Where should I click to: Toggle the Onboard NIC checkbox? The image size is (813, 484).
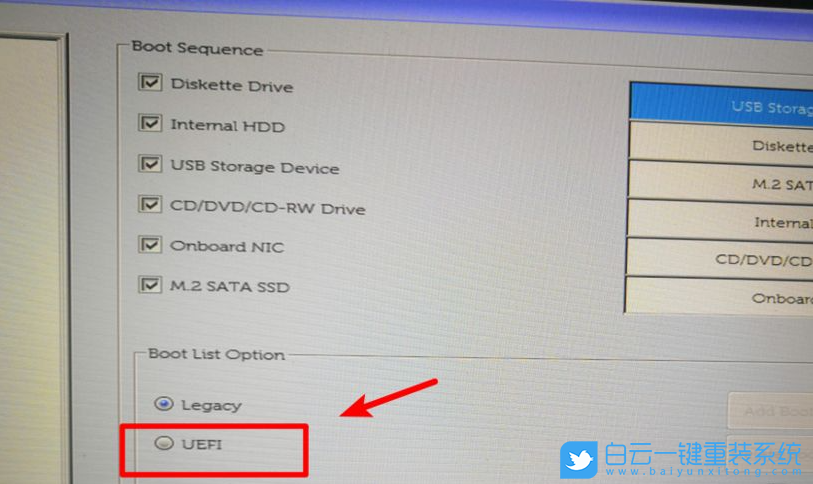point(150,244)
